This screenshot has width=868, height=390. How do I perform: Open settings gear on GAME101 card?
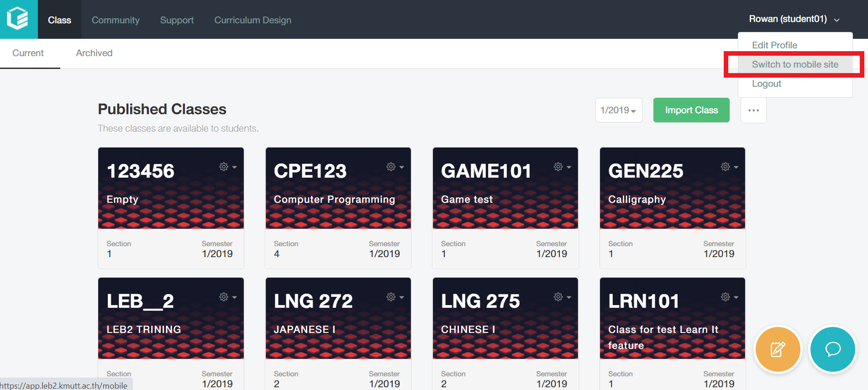coord(558,167)
